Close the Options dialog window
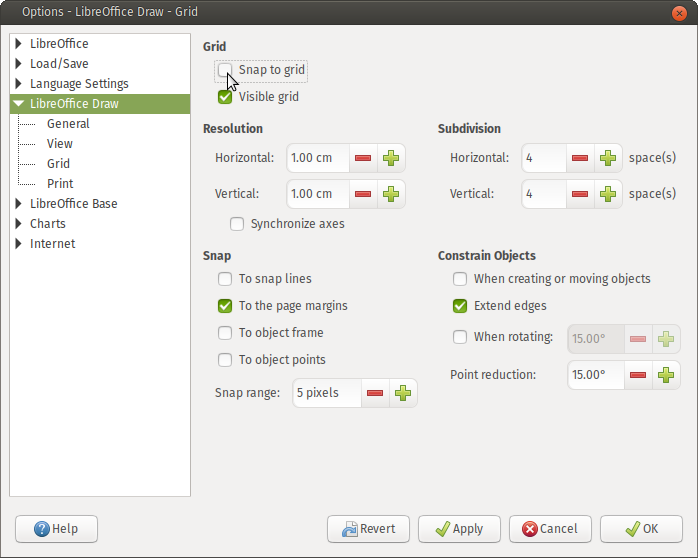 679,13
